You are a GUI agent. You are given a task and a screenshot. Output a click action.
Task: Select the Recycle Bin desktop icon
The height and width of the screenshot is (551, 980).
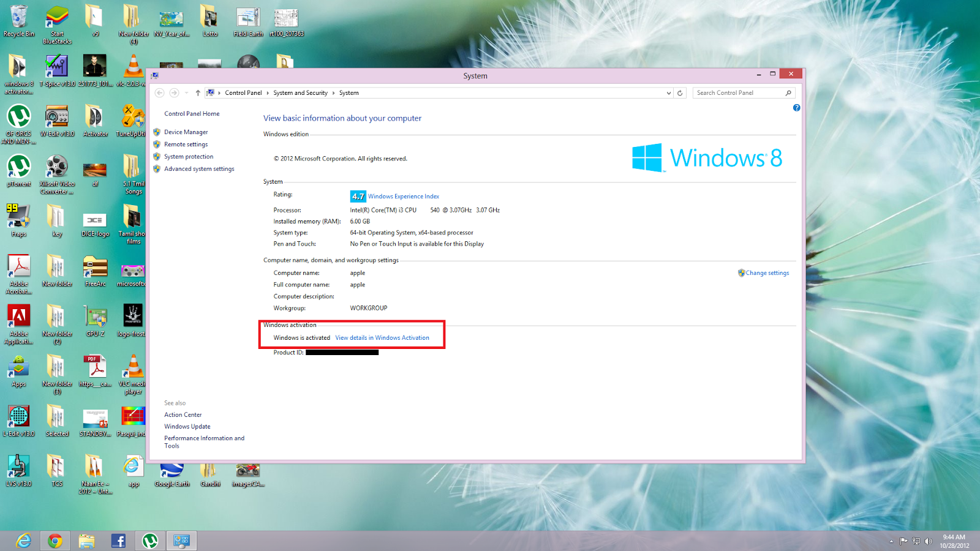pyautogui.click(x=19, y=21)
